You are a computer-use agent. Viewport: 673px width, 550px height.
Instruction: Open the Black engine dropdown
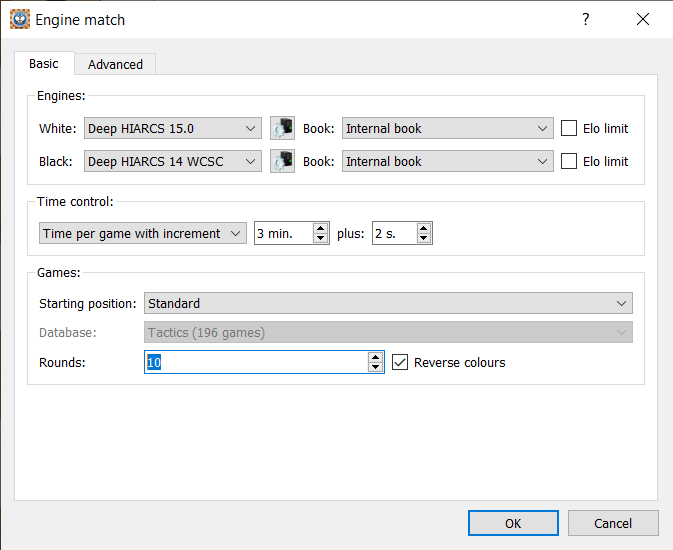point(172,161)
